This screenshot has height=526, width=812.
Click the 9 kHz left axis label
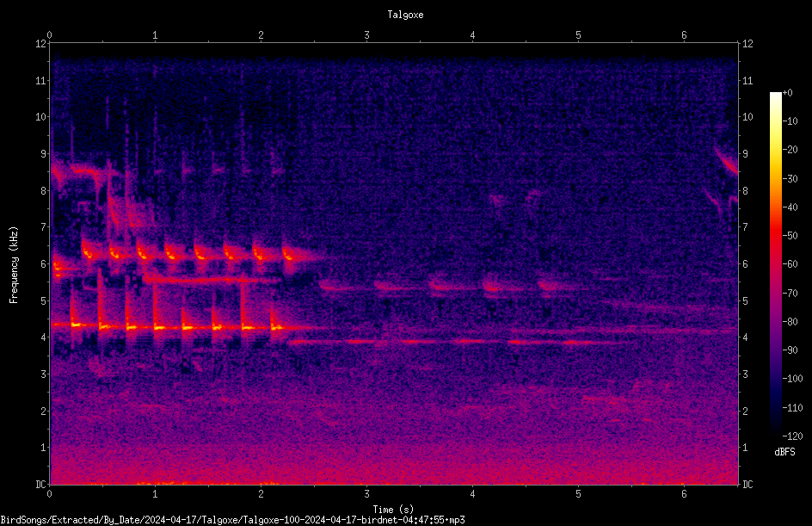[43, 153]
